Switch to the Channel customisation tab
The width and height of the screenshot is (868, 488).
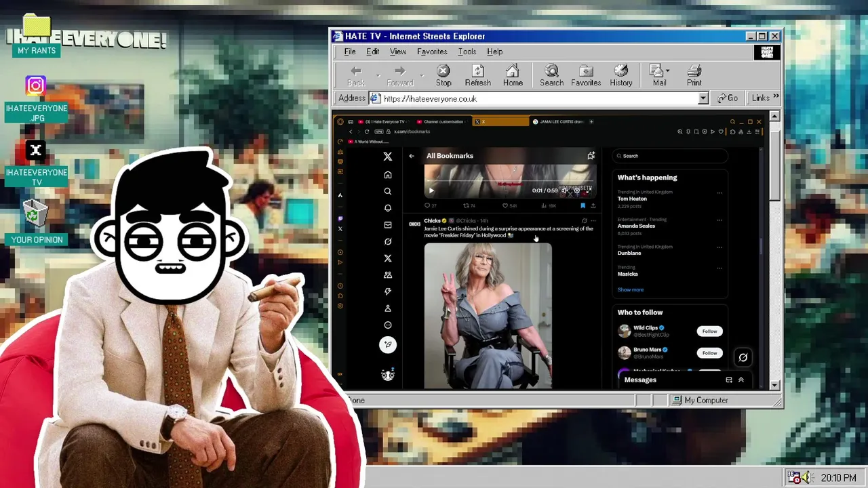click(441, 122)
